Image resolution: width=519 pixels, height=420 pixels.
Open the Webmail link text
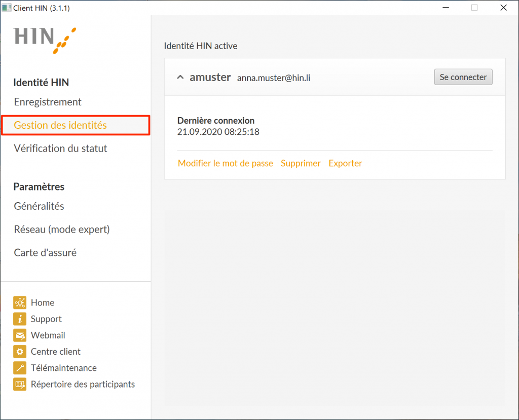pyautogui.click(x=48, y=335)
